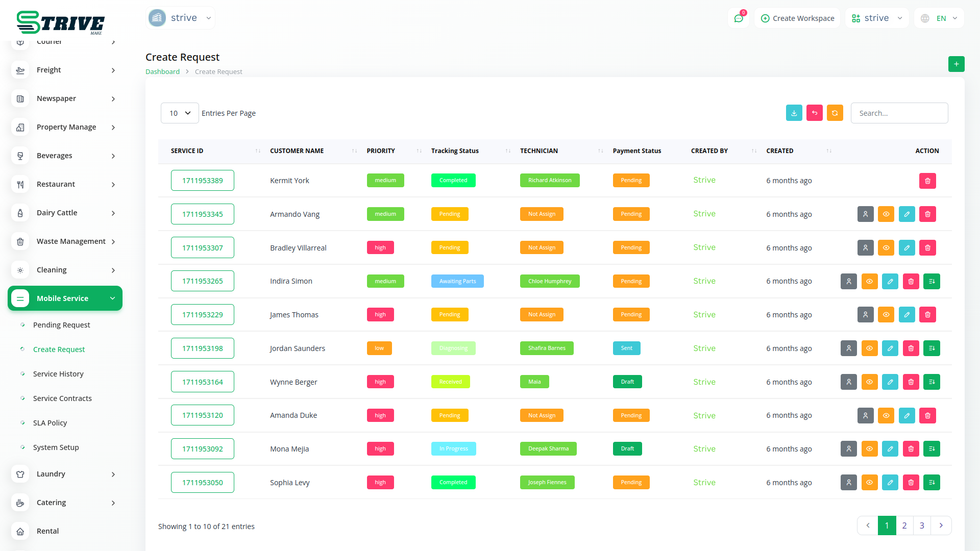View Sophia Levy request with eye icon
Screen dimensions: 980x551
click(869, 483)
